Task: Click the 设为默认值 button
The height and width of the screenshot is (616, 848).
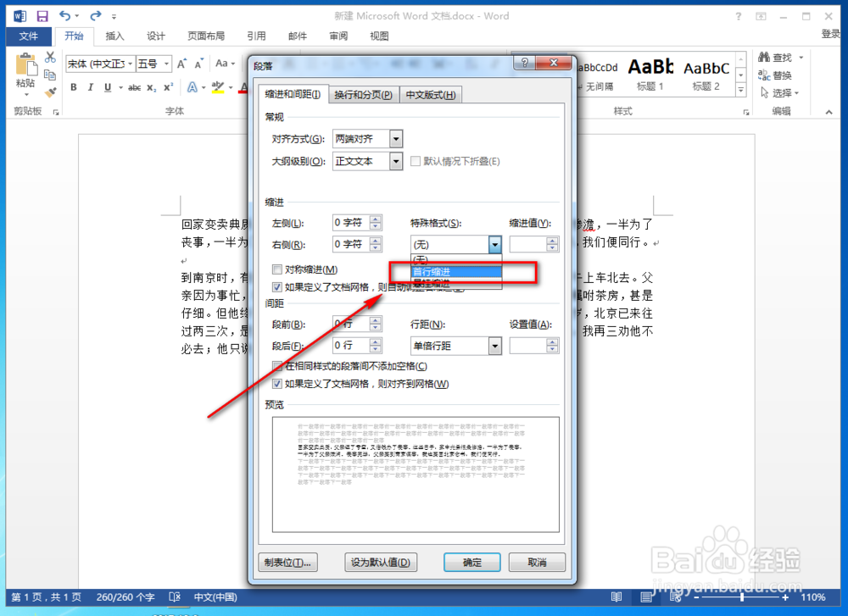Action: [x=381, y=563]
